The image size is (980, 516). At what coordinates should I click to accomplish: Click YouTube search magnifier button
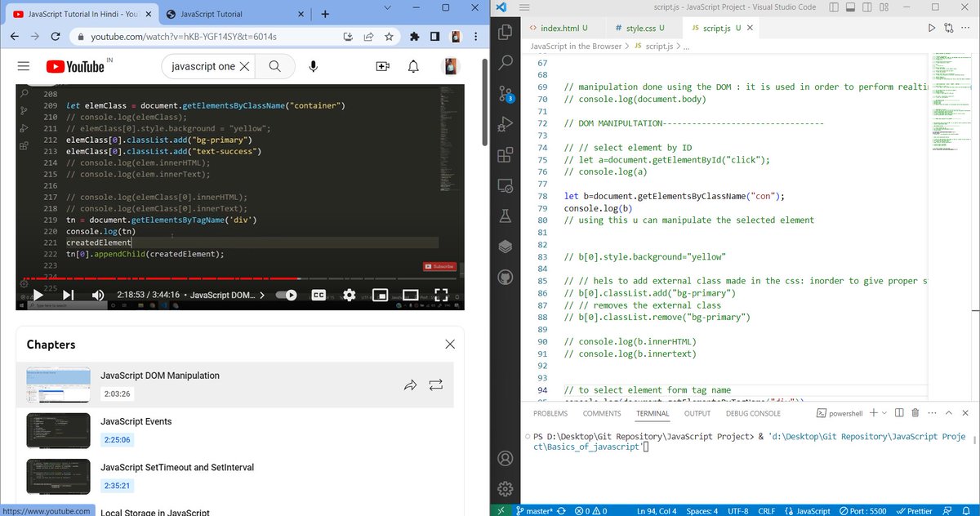275,66
